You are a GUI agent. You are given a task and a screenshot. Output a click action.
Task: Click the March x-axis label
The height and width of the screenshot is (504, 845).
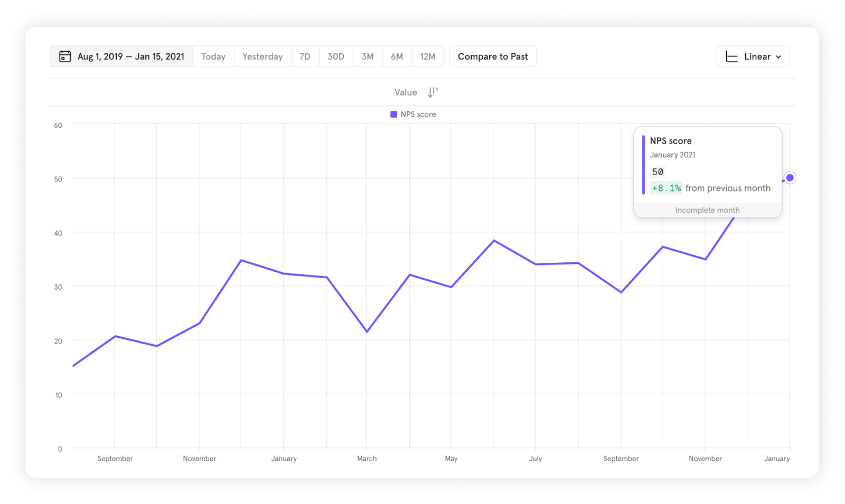pos(367,459)
